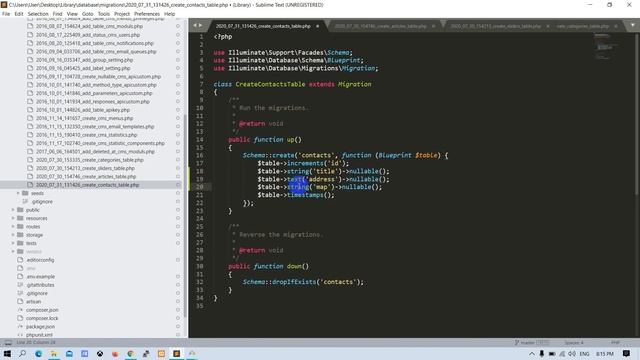Screen dimensions: 640x360
Task: Open package.json file
Action: point(40,327)
